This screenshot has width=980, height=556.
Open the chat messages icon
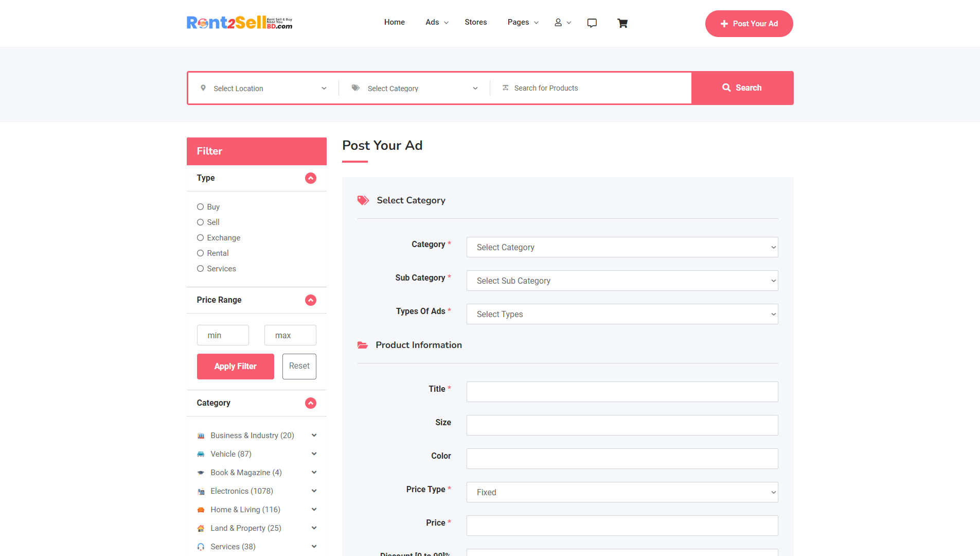(x=592, y=23)
